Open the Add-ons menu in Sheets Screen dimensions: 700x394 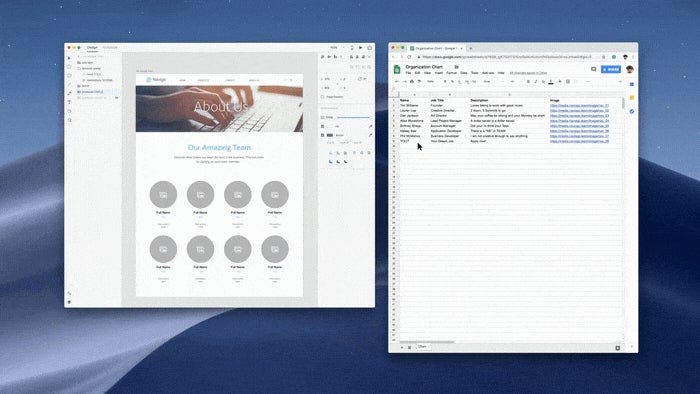(x=488, y=73)
